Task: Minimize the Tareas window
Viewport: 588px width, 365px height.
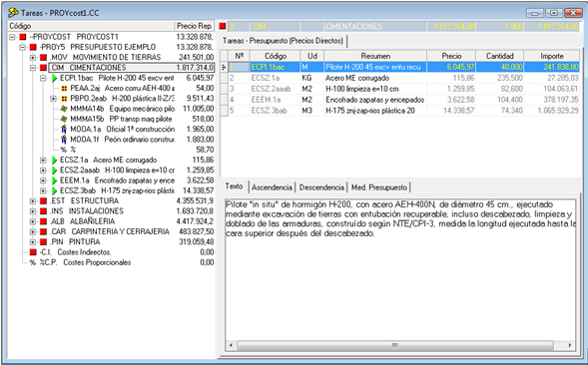Action: click(534, 13)
